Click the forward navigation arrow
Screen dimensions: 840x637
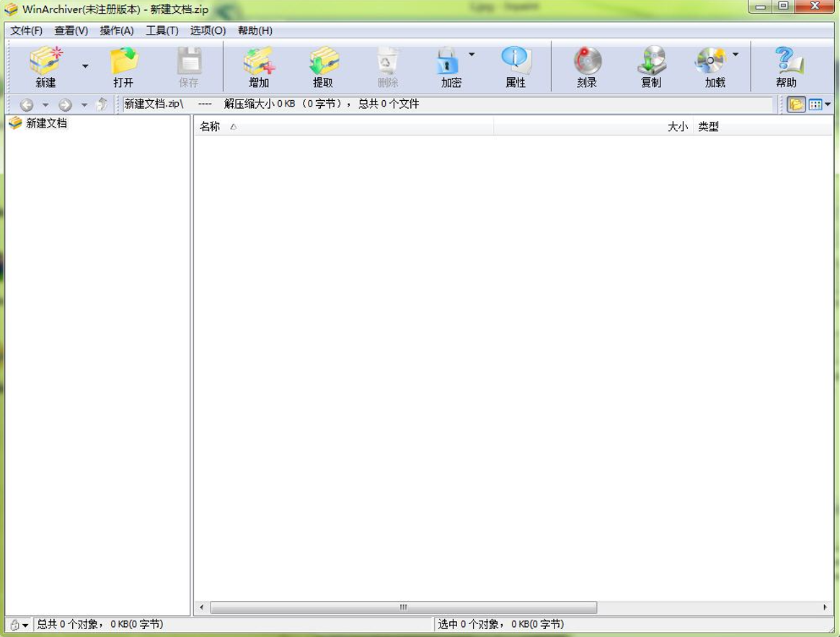[66, 105]
